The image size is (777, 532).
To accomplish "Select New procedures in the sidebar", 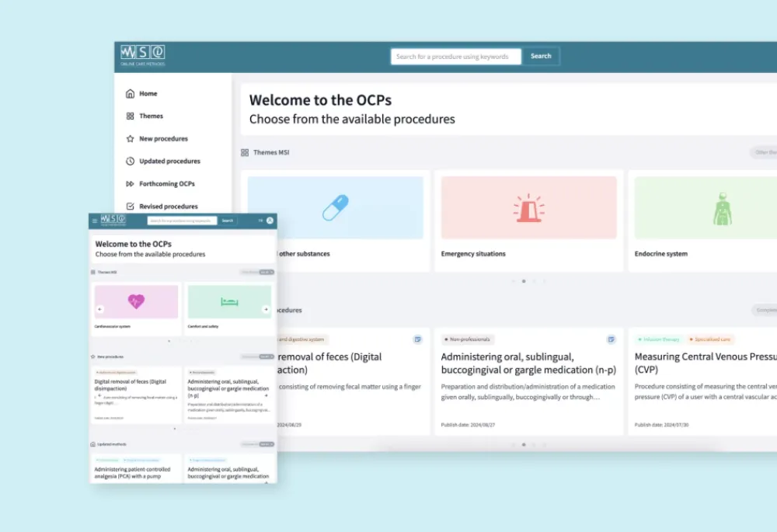I will pyautogui.click(x=163, y=139).
